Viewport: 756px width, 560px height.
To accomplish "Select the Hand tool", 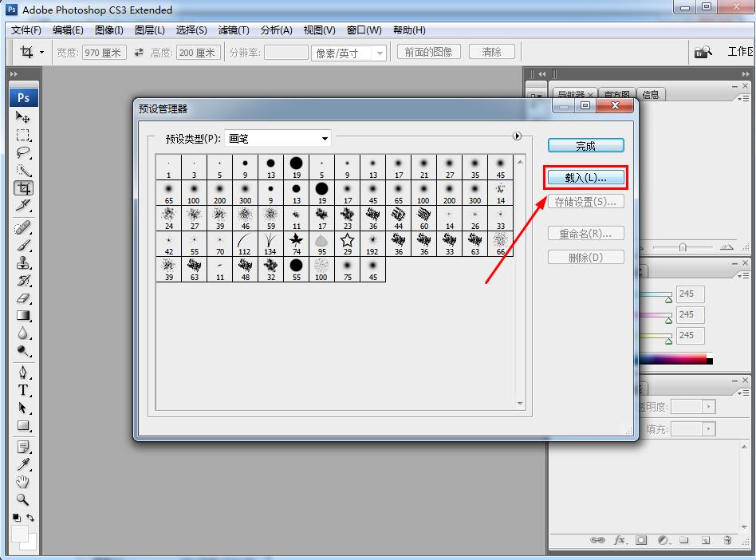I will point(23,482).
